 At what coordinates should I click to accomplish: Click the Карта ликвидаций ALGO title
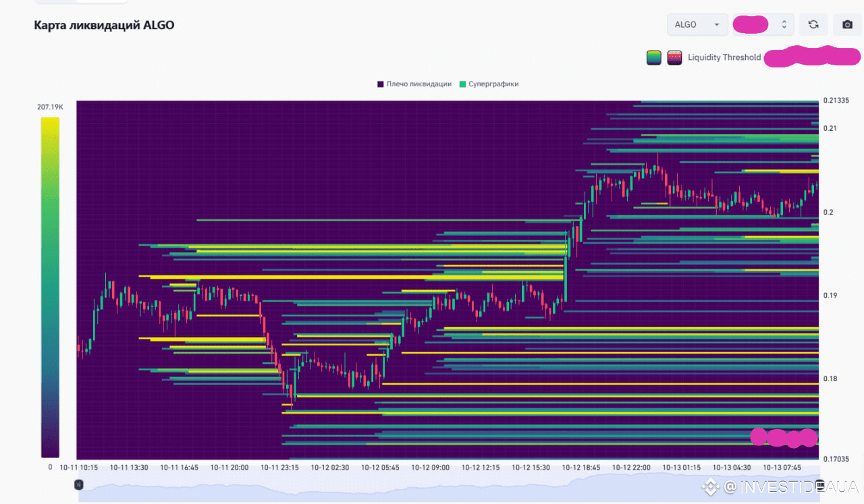click(x=104, y=26)
